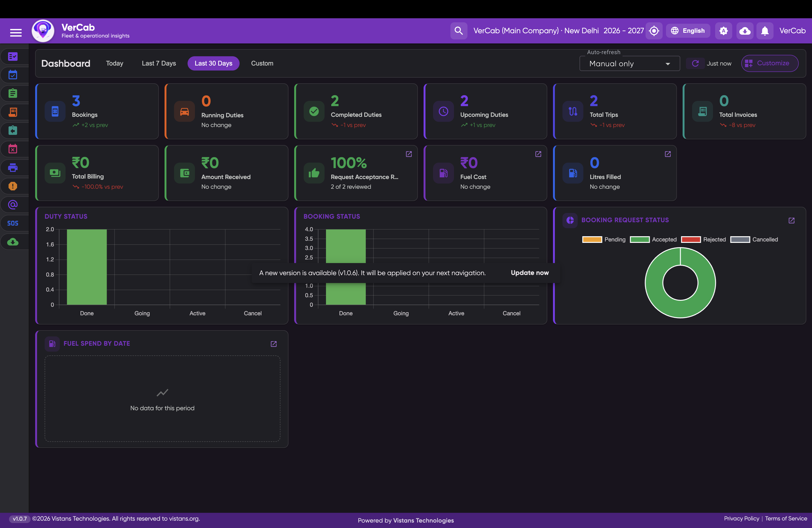Click the green cloud download sidebar item
Image resolution: width=812 pixels, height=528 pixels.
coord(13,242)
